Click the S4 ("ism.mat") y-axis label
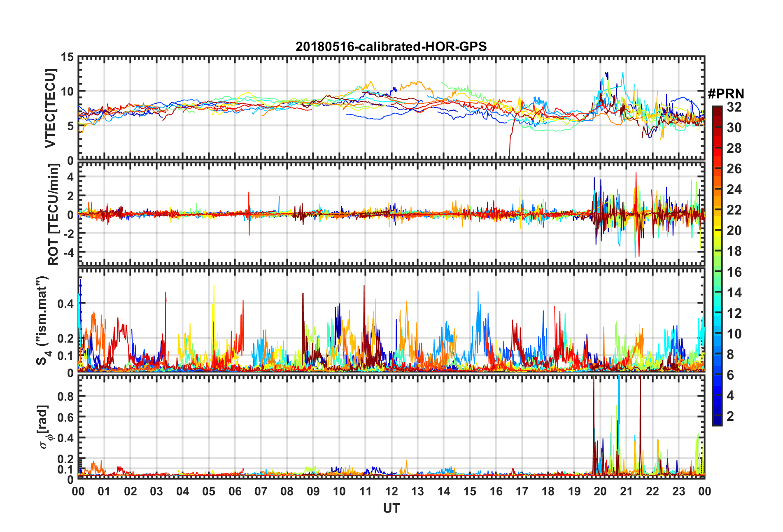The width and height of the screenshot is (783, 532). (42, 320)
